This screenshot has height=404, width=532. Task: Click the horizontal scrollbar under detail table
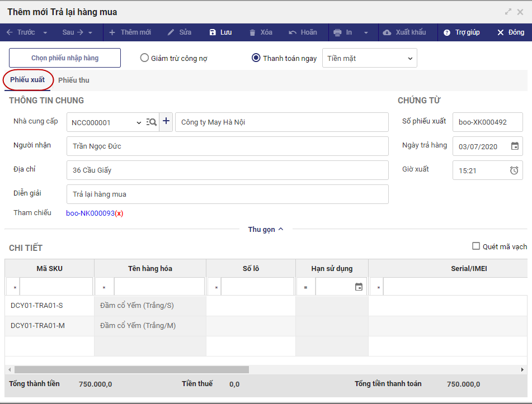[x=131, y=369]
